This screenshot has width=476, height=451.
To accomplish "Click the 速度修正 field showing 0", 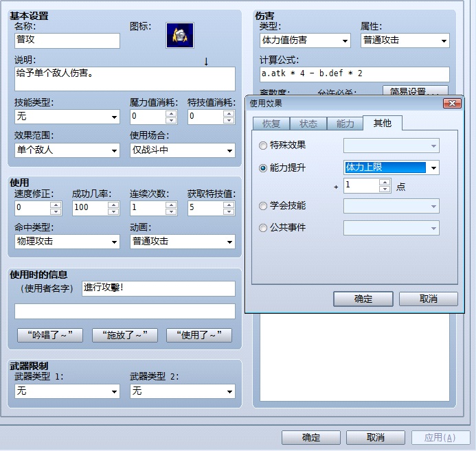I will point(32,208).
